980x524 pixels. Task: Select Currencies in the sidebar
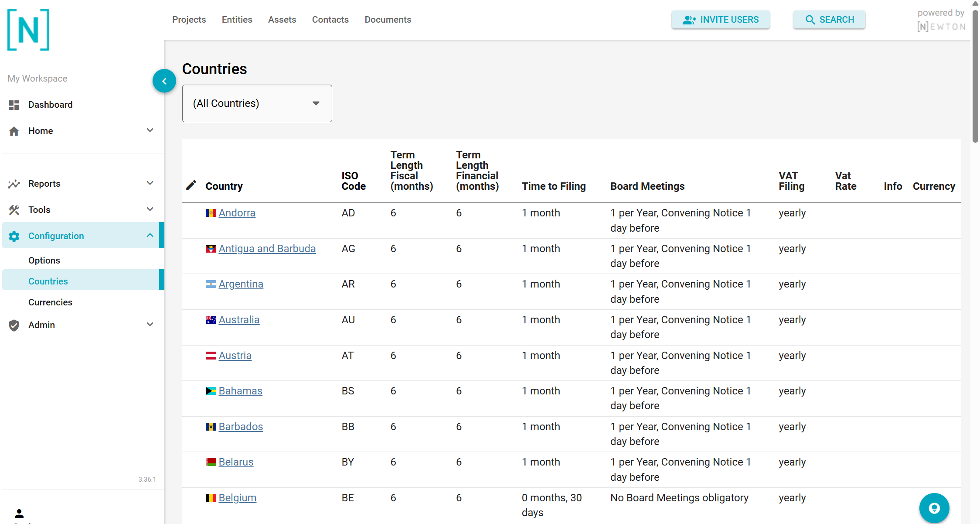coord(50,302)
